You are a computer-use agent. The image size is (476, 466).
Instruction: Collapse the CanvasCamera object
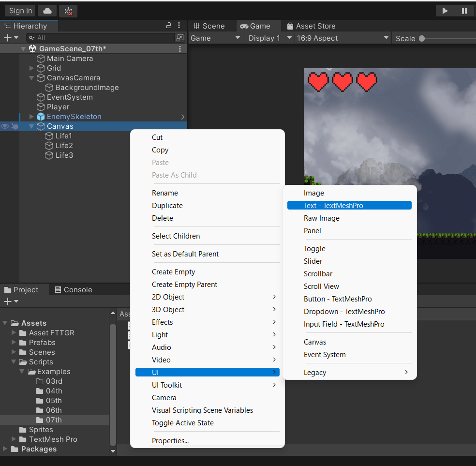coord(31,78)
